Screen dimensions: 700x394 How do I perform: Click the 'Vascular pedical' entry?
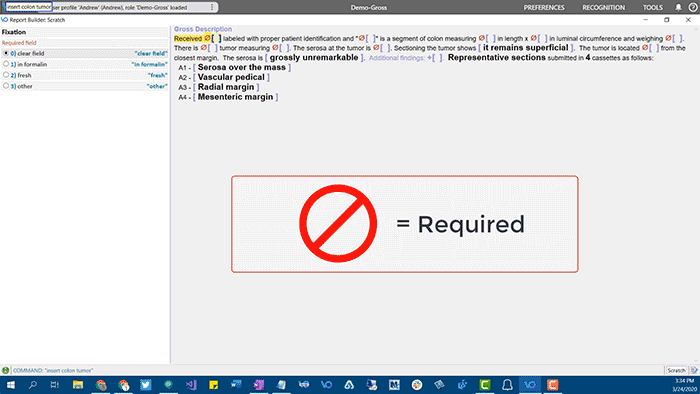click(x=231, y=77)
